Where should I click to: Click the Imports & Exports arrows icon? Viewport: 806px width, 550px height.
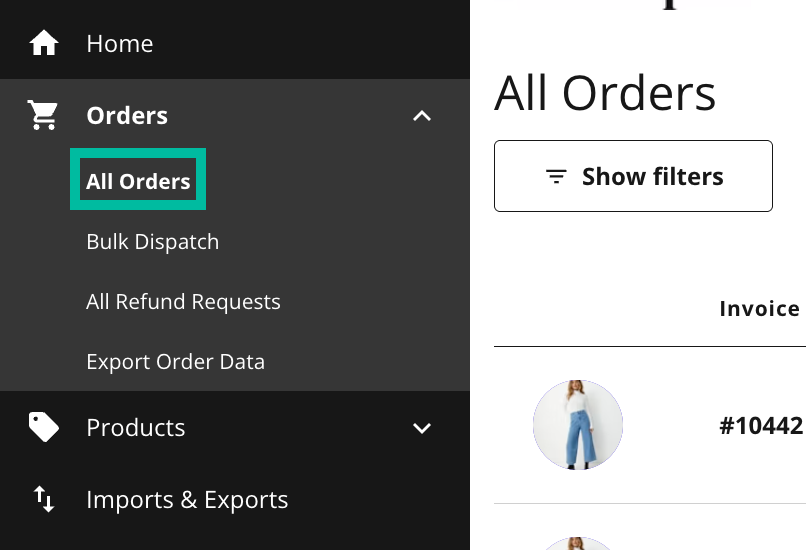(x=44, y=499)
